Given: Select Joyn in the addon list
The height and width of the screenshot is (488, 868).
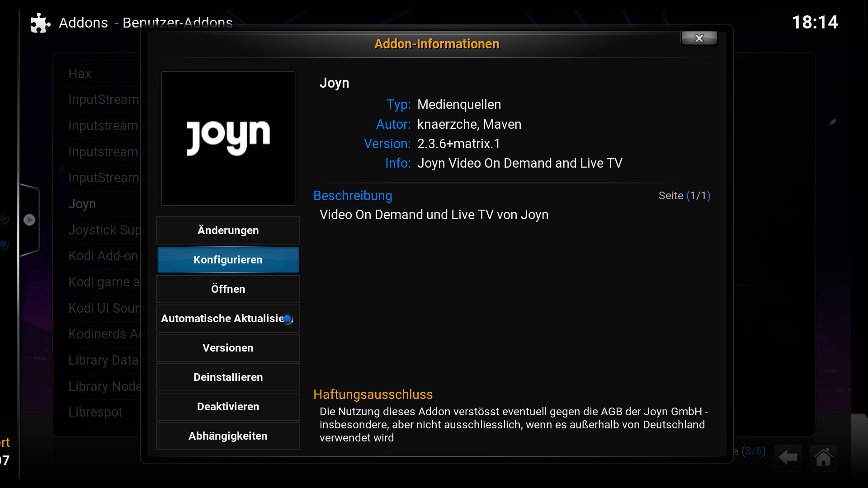Looking at the screenshot, I should click(82, 204).
